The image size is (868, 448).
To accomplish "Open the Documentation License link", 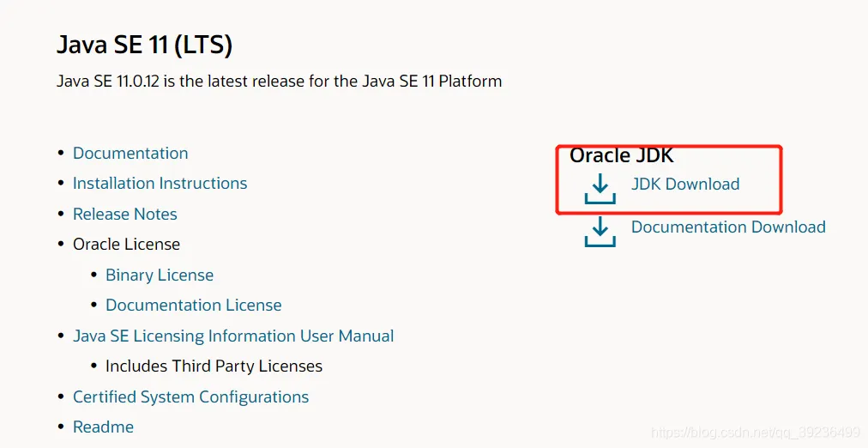I will 194,306.
